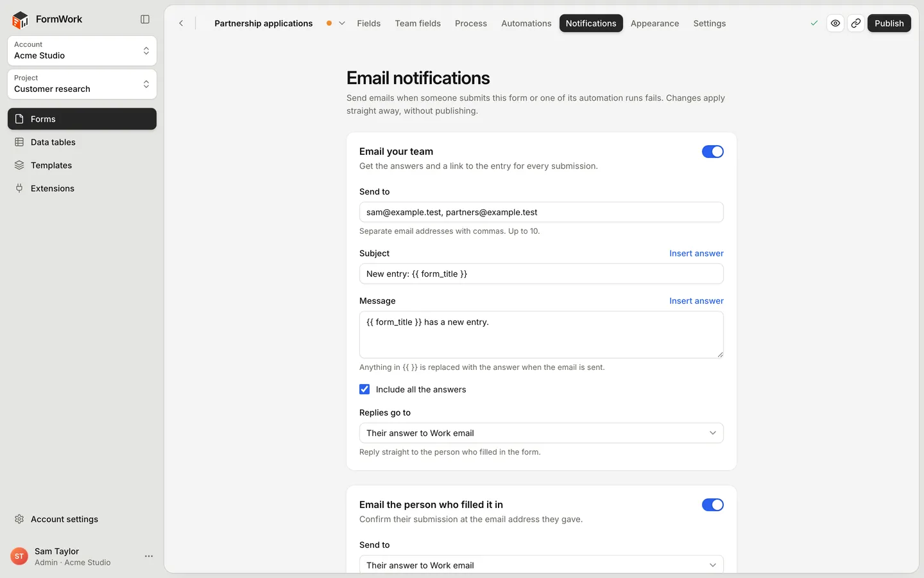Expand the form status chevron dropdown

[x=342, y=23]
